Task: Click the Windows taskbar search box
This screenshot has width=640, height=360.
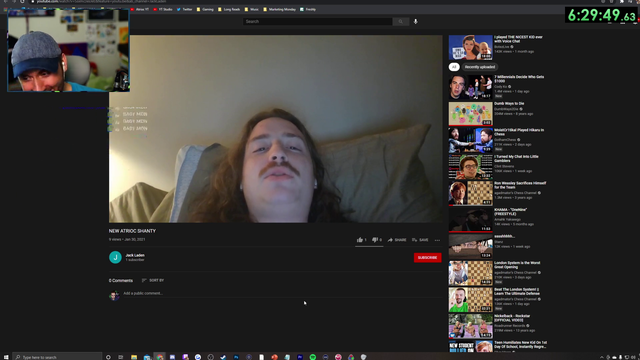Action: 57,357
